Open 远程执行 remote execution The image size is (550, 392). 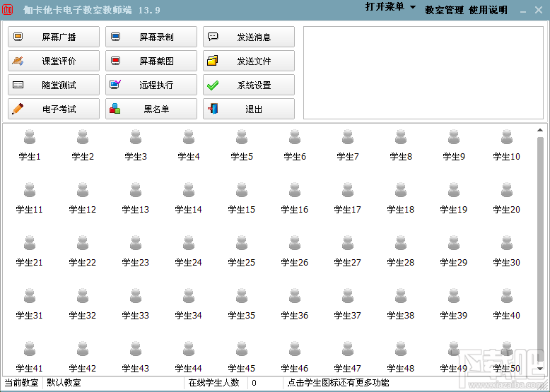click(x=151, y=85)
